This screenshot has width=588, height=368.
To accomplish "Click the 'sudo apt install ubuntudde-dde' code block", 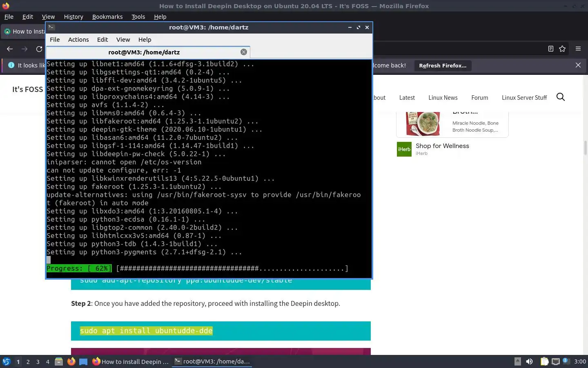I will tap(221, 331).
